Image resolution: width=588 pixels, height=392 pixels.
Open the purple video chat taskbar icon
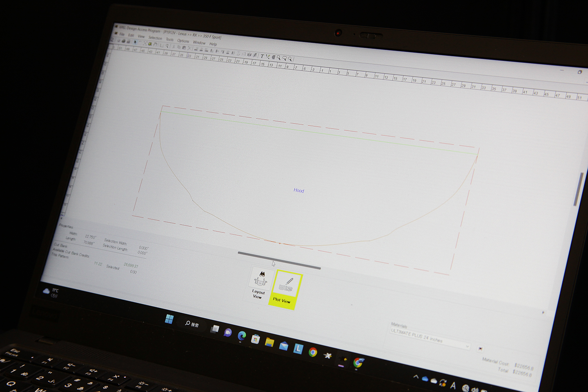[x=228, y=332]
